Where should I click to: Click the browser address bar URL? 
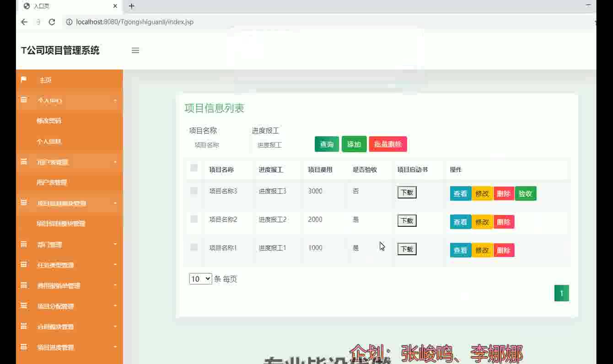tap(134, 22)
